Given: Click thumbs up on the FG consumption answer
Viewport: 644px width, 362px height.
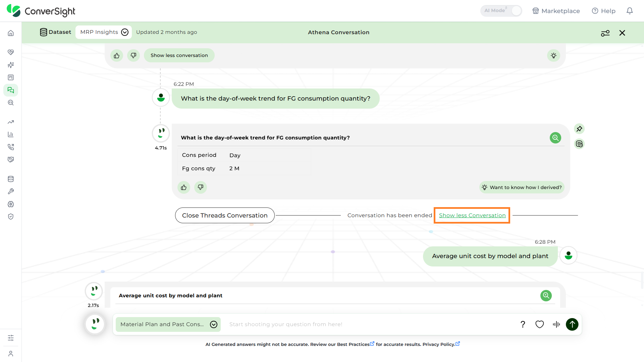Looking at the screenshot, I should coord(184,187).
